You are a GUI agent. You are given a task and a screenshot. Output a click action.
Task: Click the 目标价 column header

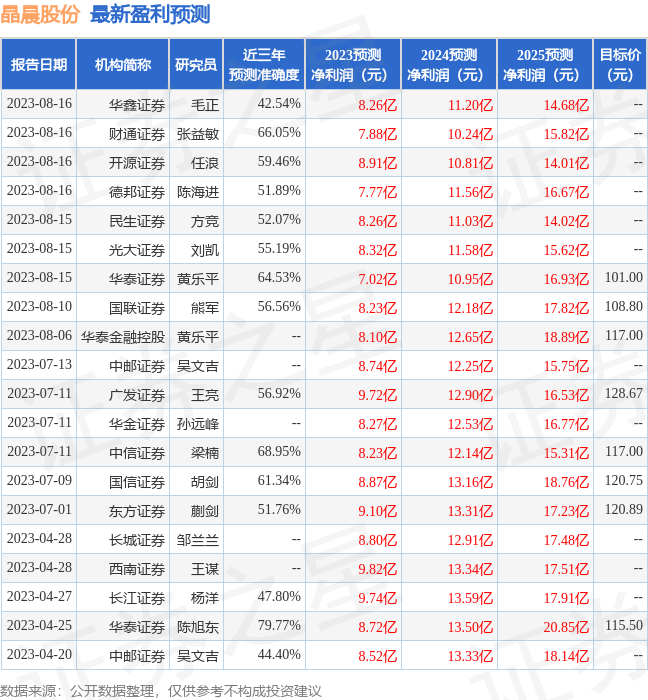point(620,65)
